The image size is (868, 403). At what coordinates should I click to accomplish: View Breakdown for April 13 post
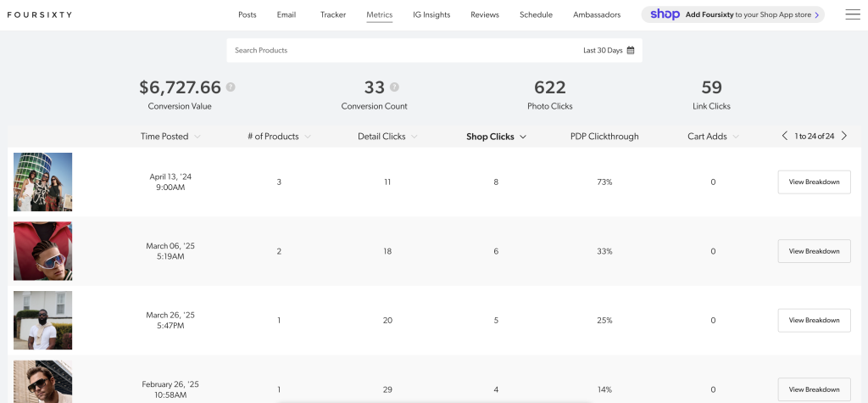(x=814, y=182)
